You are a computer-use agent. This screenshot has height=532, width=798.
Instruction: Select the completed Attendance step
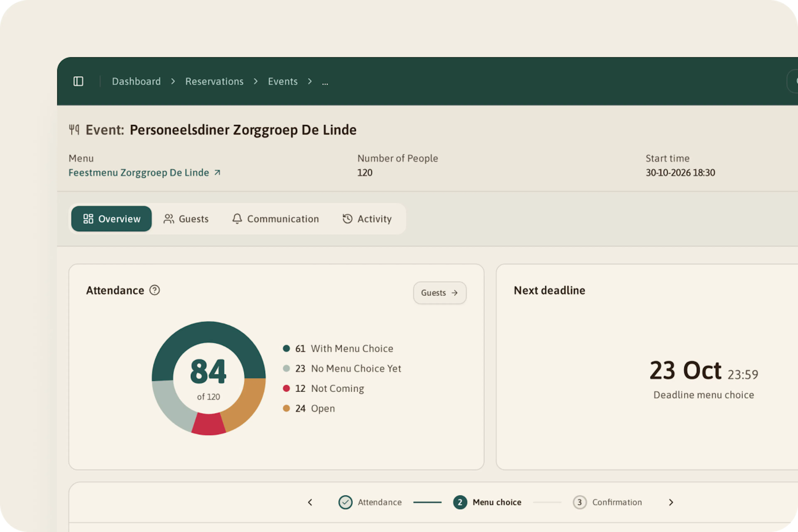(x=370, y=502)
